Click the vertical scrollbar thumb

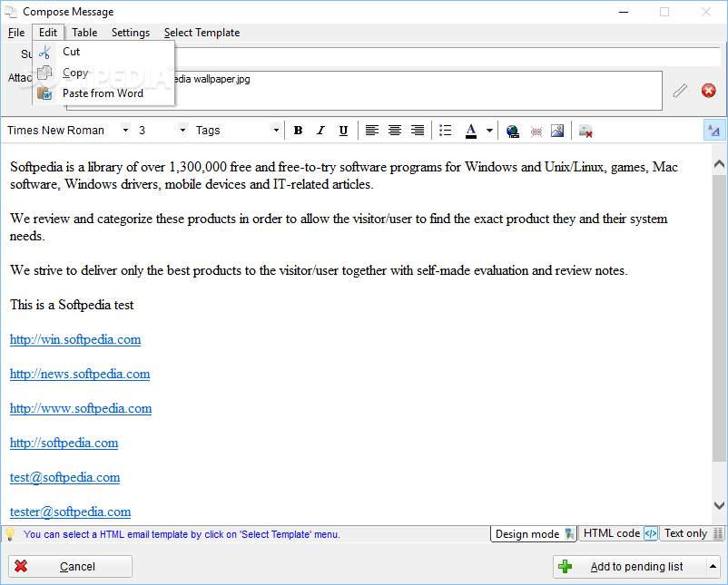(x=719, y=318)
